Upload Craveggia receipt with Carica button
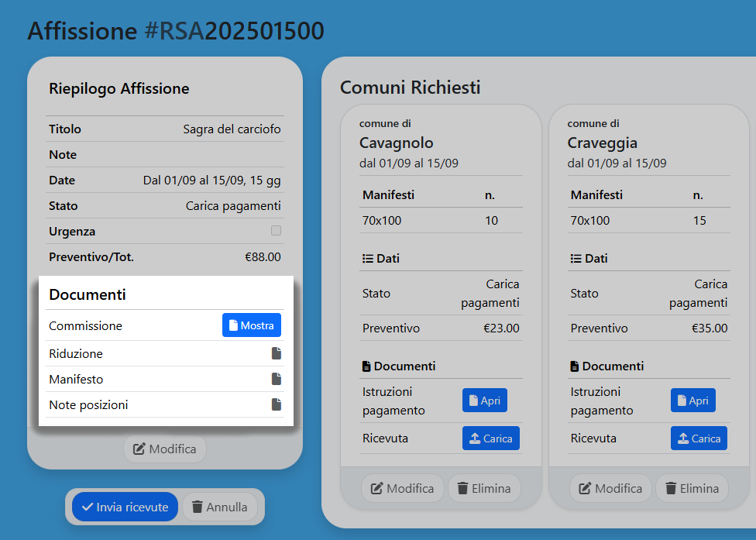756x540 pixels. pyautogui.click(x=699, y=439)
